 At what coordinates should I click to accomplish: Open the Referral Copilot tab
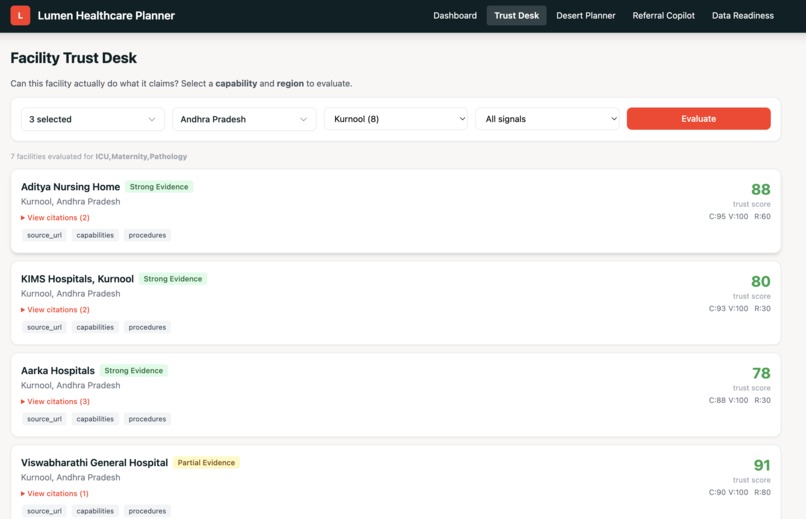point(663,15)
